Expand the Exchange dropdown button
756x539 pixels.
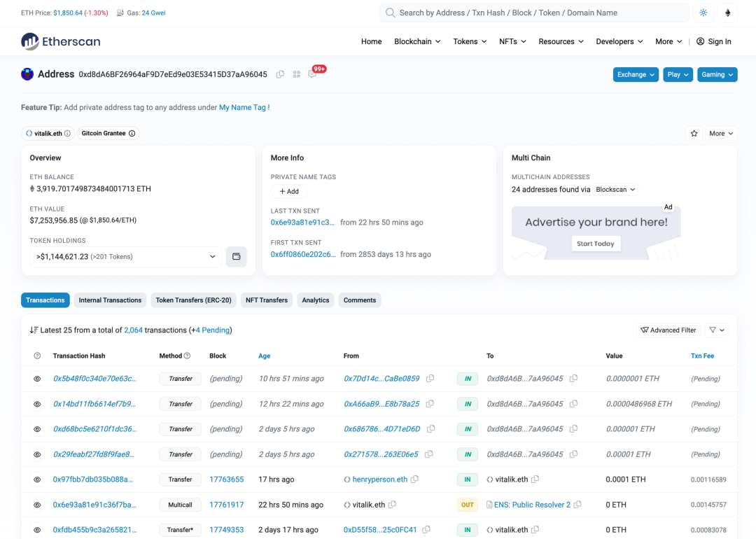tap(636, 74)
